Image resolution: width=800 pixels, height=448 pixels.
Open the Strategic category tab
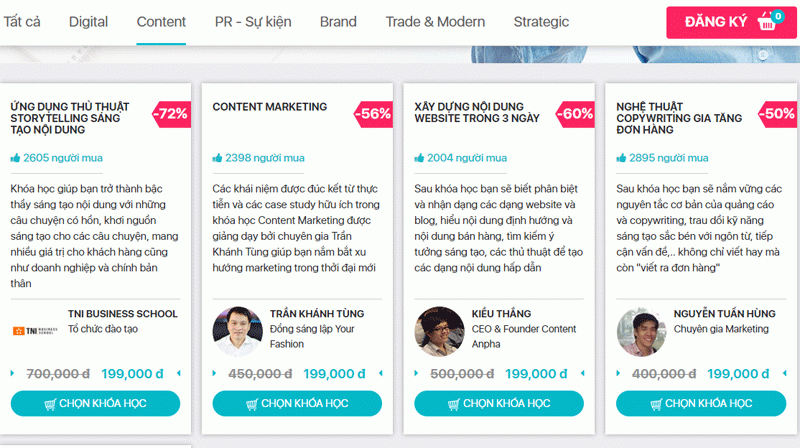click(541, 22)
